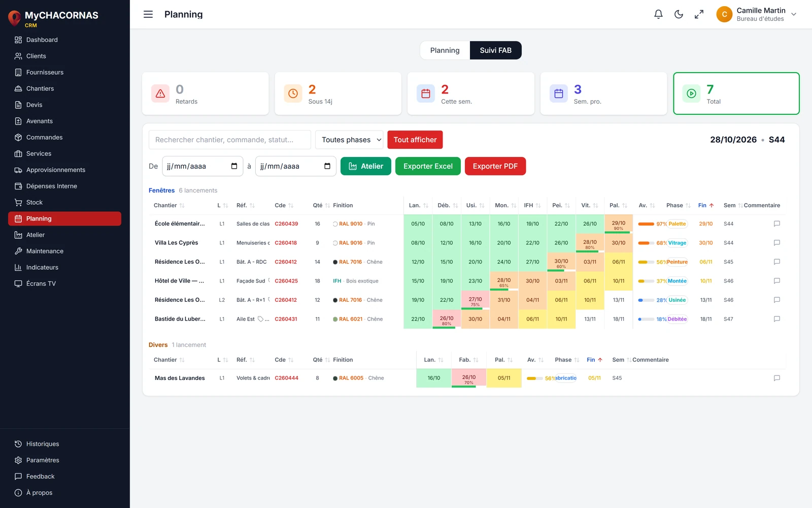Open the notifications bell
812x508 pixels.
658,14
